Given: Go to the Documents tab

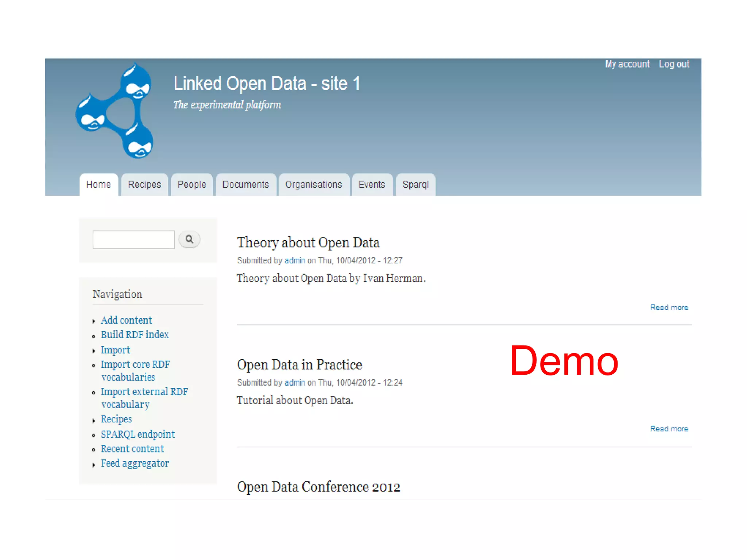Looking at the screenshot, I should tap(245, 185).
